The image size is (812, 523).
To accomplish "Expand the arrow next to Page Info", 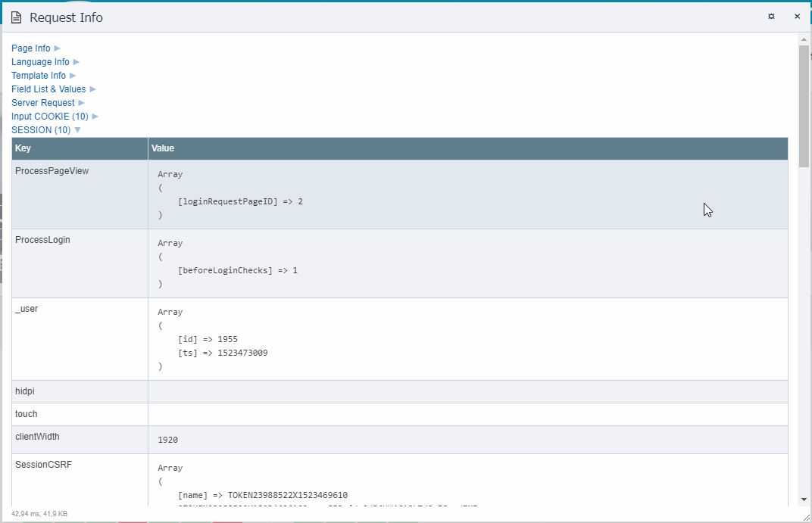I will [x=58, y=48].
